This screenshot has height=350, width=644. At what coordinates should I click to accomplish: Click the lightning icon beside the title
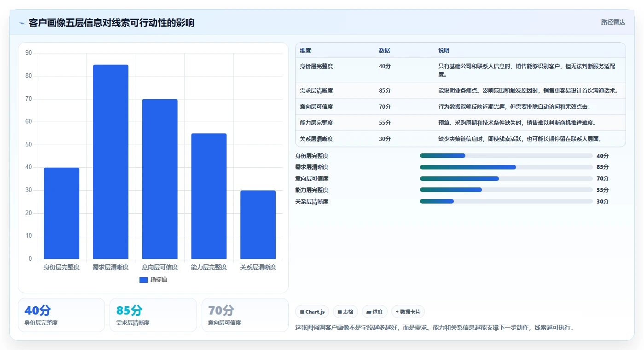(x=22, y=23)
